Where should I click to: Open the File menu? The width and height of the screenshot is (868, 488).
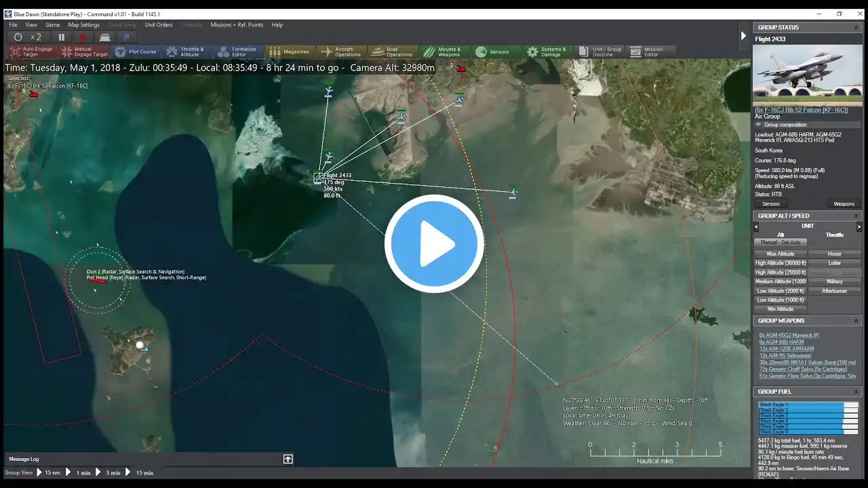coord(13,25)
